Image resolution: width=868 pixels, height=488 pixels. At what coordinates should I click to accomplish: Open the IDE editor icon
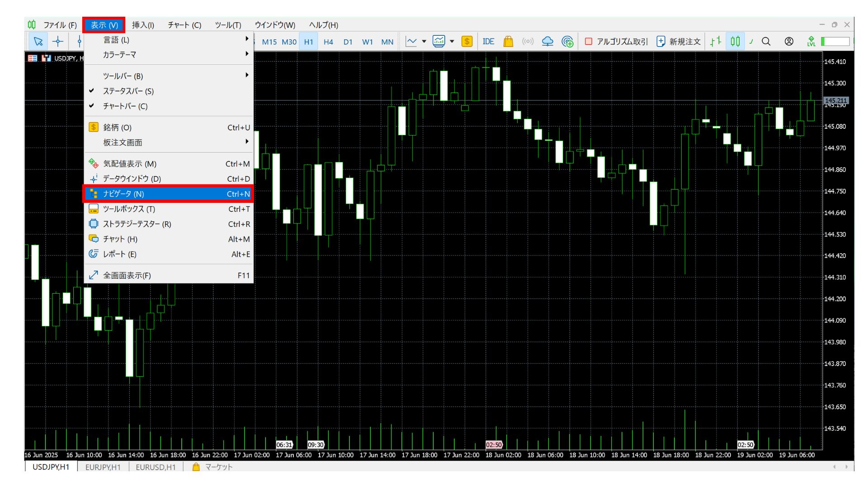(x=488, y=42)
